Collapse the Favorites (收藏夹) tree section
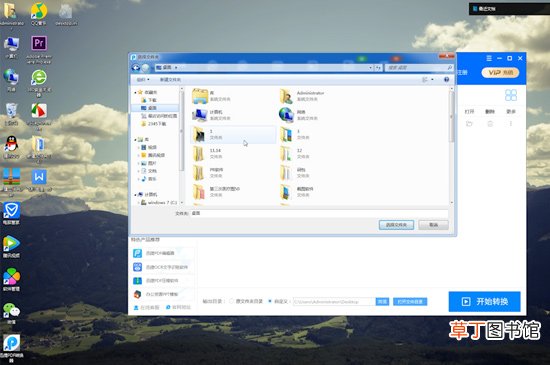This screenshot has height=365, width=550. (x=135, y=92)
